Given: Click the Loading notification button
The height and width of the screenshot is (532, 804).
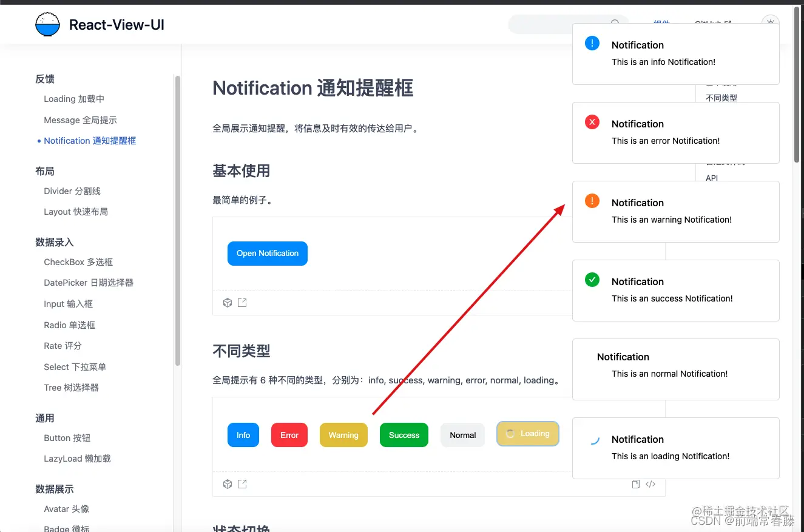Looking at the screenshot, I should click(527, 433).
